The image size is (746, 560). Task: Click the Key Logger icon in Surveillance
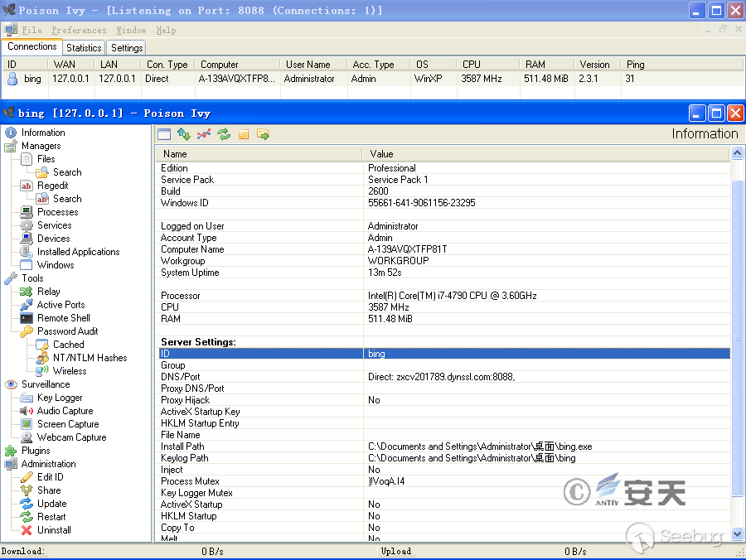pos(27,398)
